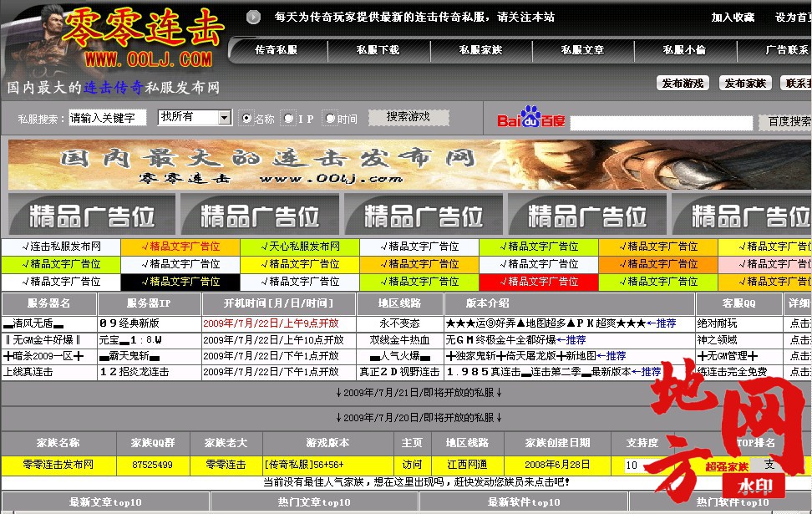This screenshot has height=514, width=812.
Task: Expand 2009年/7月/21日 upcoming servers section
Action: tap(419, 393)
